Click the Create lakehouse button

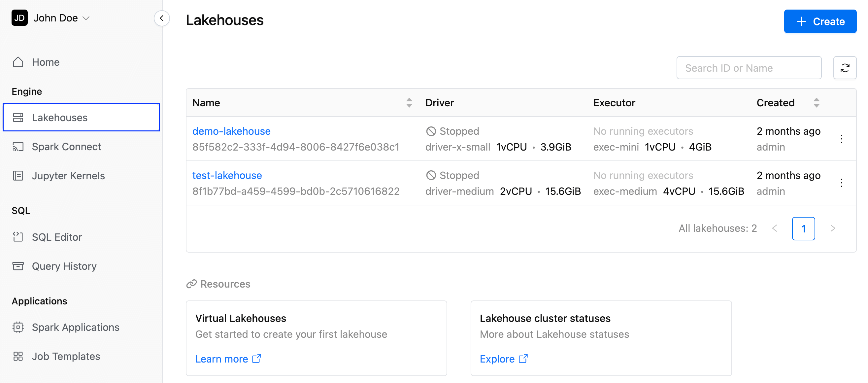click(820, 21)
